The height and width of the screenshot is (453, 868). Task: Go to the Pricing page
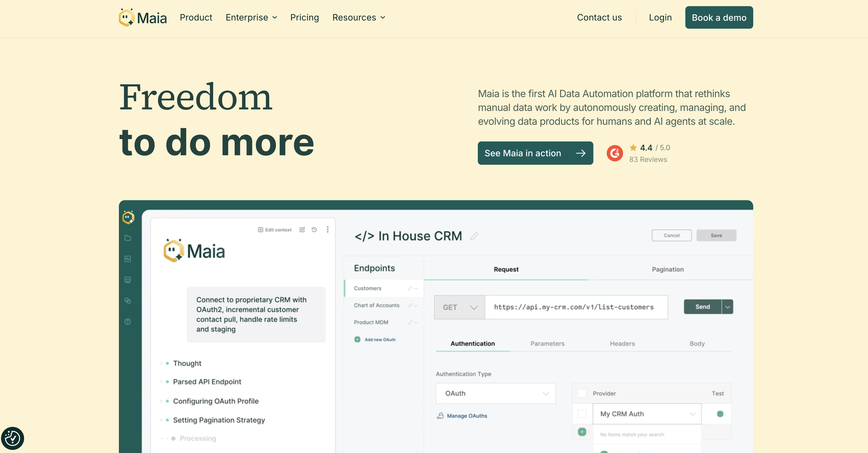(x=305, y=17)
